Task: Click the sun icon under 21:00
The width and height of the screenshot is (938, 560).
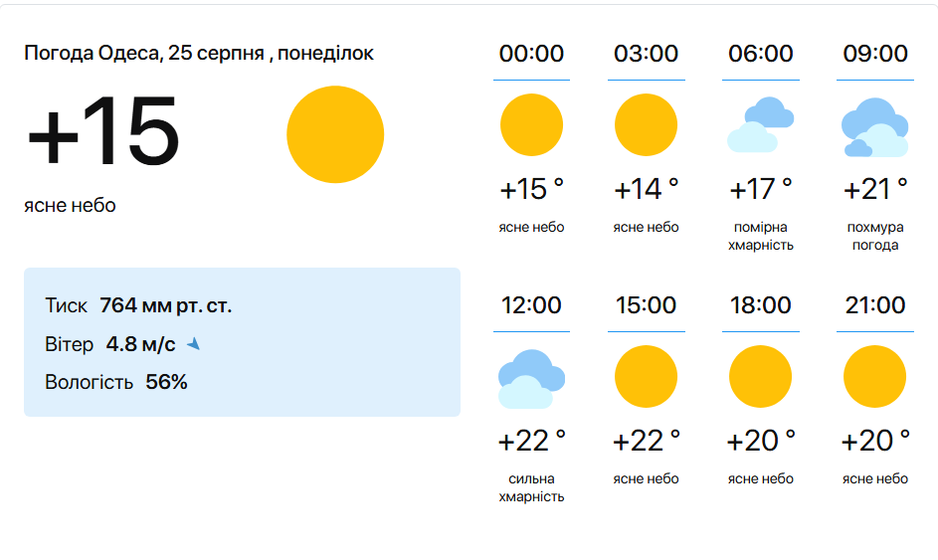Action: [874, 377]
